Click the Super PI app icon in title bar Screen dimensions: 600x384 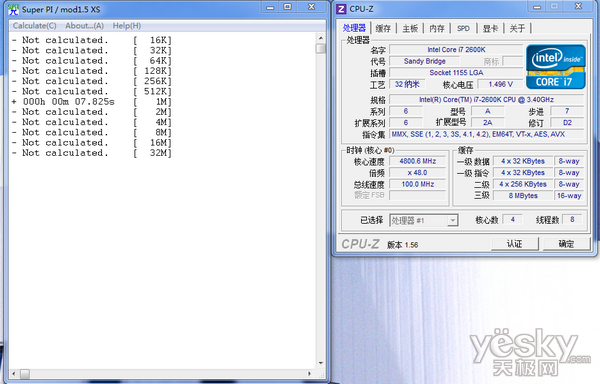tap(13, 10)
